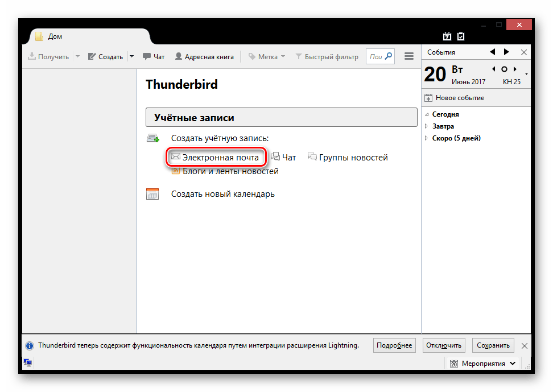This screenshot has width=553, height=392.
Task: Open the tasks tab icon
Action: pos(461,36)
